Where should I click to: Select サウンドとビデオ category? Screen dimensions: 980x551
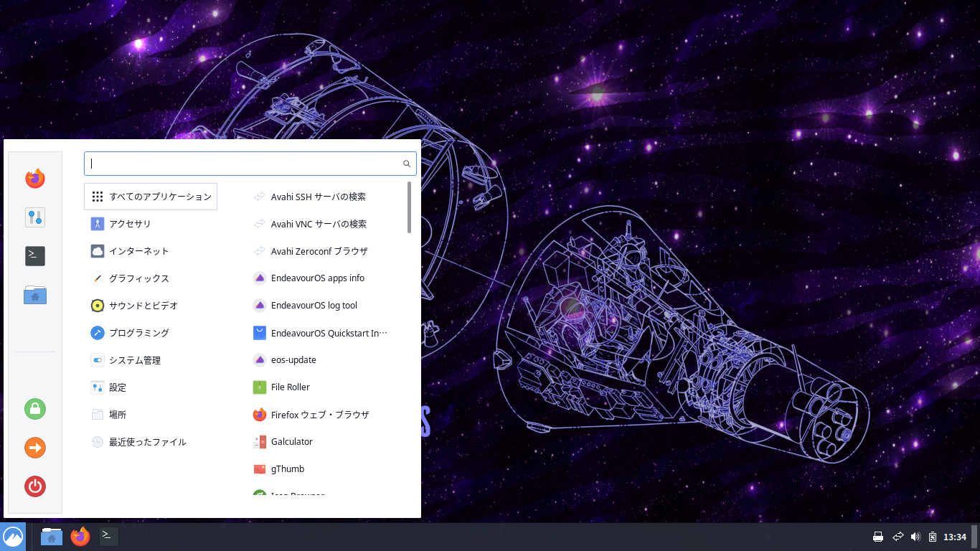[151, 306]
